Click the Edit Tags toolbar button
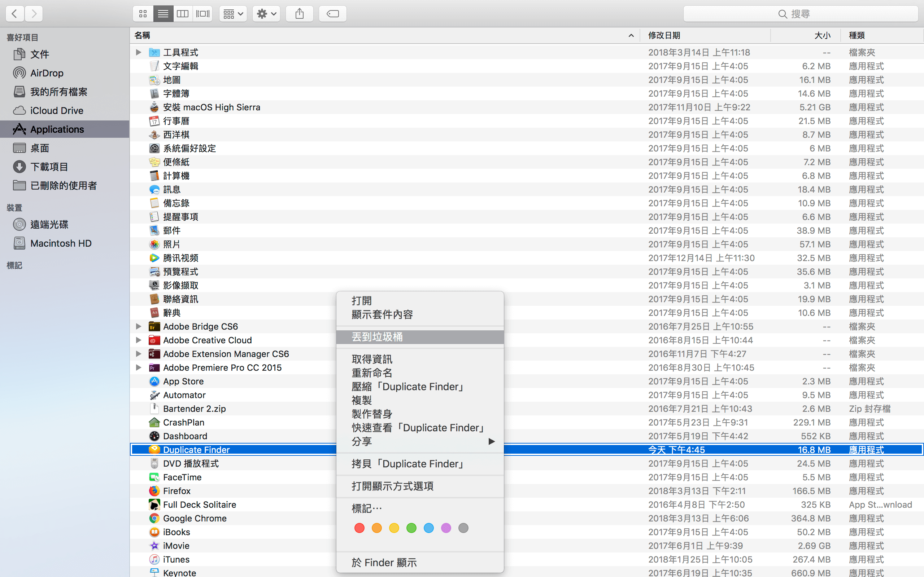The width and height of the screenshot is (924, 577). [332, 14]
